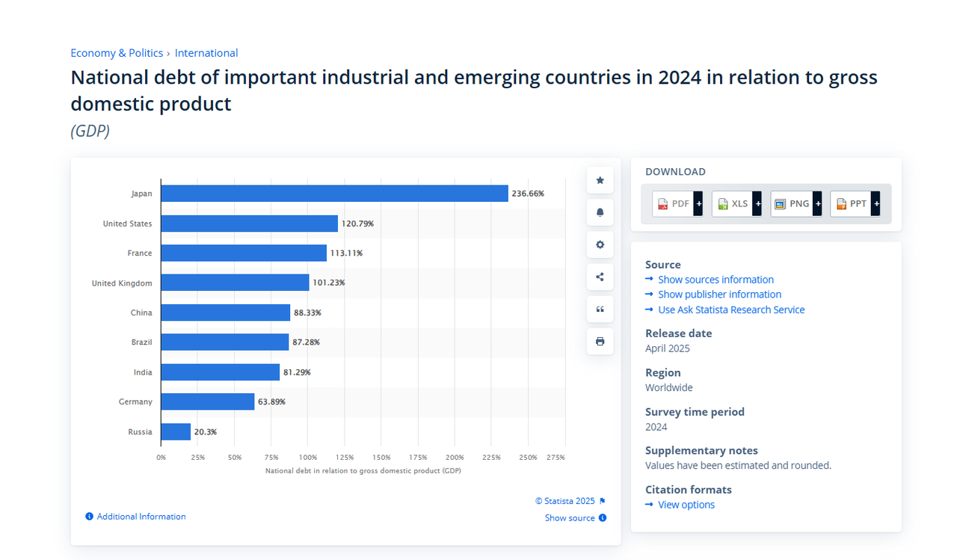
Task: Click the Japan bar in the chart
Action: point(334,194)
